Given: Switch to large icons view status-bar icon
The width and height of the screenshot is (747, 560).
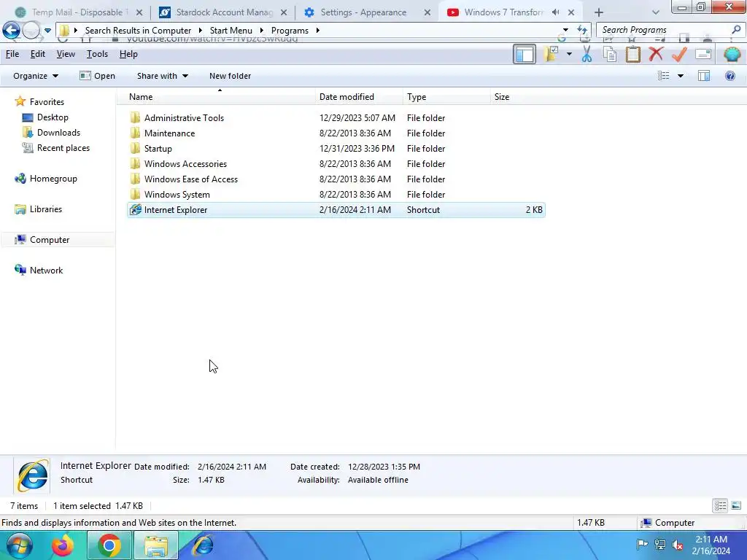Looking at the screenshot, I should pyautogui.click(x=736, y=505).
